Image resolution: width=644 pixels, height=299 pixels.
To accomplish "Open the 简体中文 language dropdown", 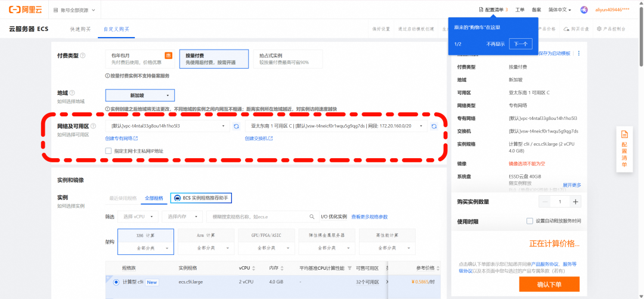I will pos(560,10).
